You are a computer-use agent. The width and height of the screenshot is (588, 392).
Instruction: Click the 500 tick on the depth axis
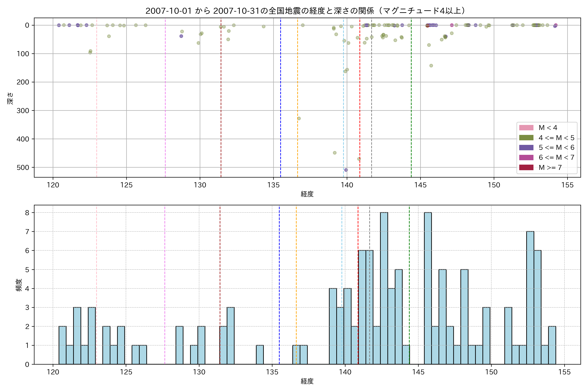(x=23, y=168)
